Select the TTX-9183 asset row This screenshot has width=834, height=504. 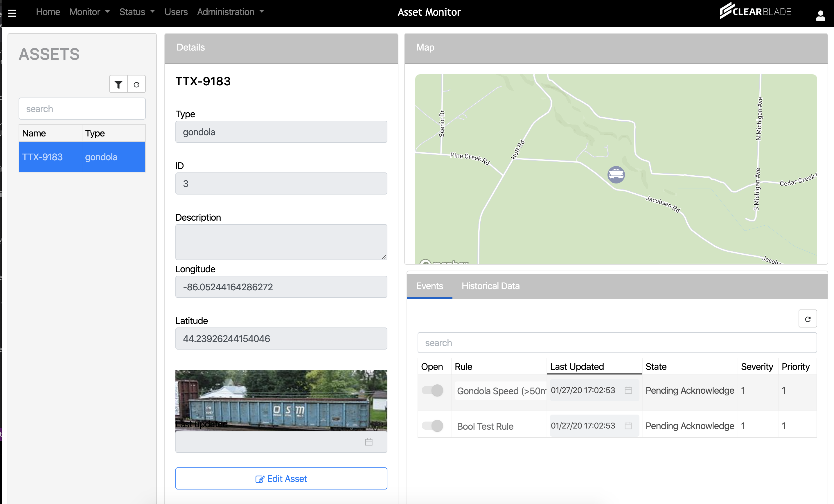[82, 157]
